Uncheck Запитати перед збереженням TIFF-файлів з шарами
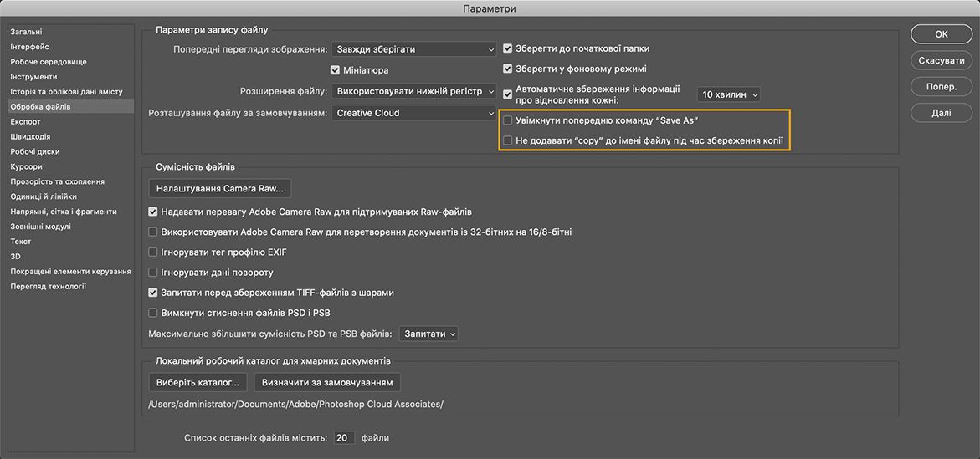The height and width of the screenshot is (459, 980). tap(153, 293)
